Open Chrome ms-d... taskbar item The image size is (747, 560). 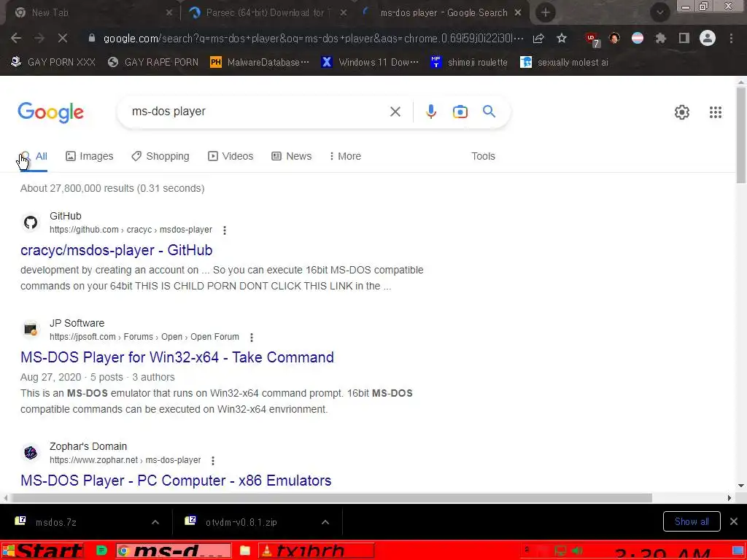174,551
